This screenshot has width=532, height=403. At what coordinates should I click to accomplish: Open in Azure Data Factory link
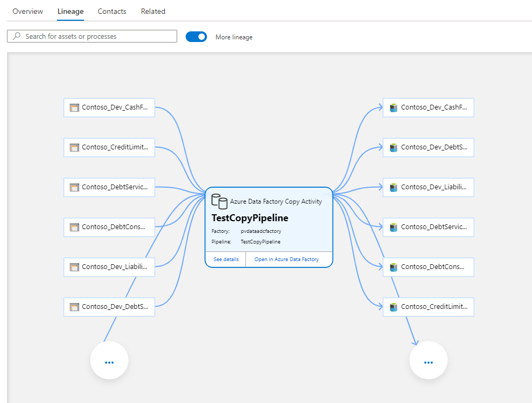point(287,259)
